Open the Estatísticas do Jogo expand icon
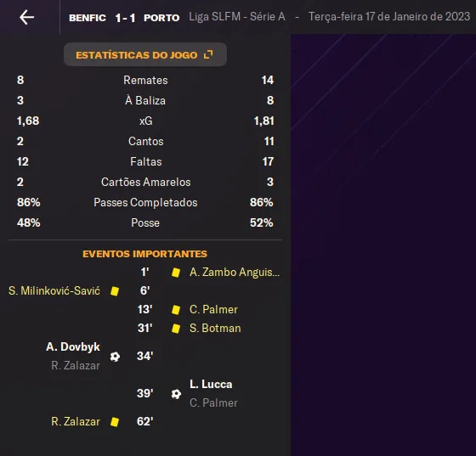This screenshot has height=456, width=476. coord(208,54)
